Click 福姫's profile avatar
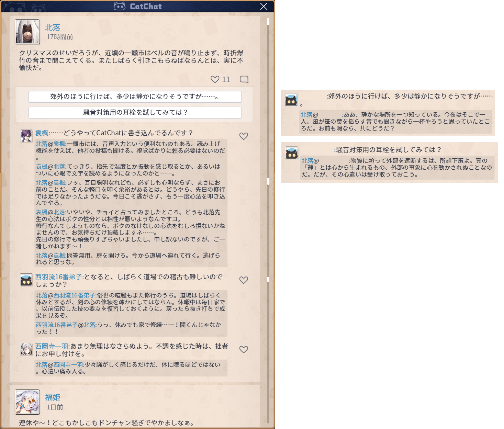504x429 pixels. click(x=27, y=402)
